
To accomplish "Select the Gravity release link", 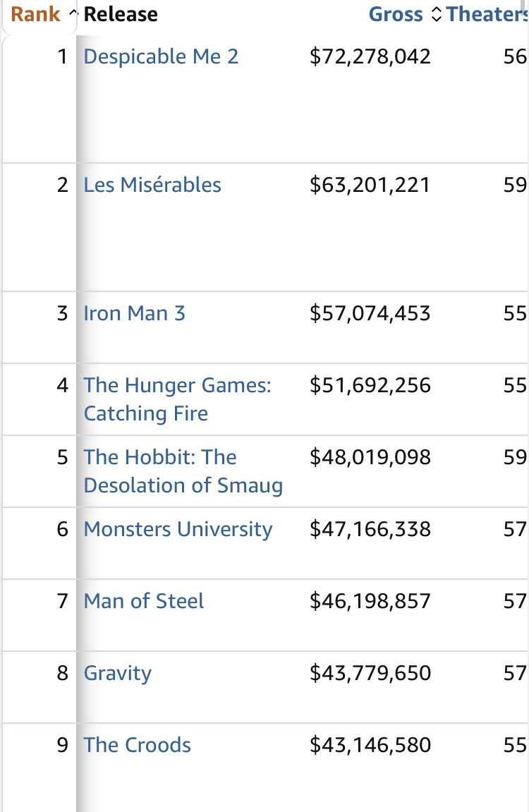I will click(118, 673).
